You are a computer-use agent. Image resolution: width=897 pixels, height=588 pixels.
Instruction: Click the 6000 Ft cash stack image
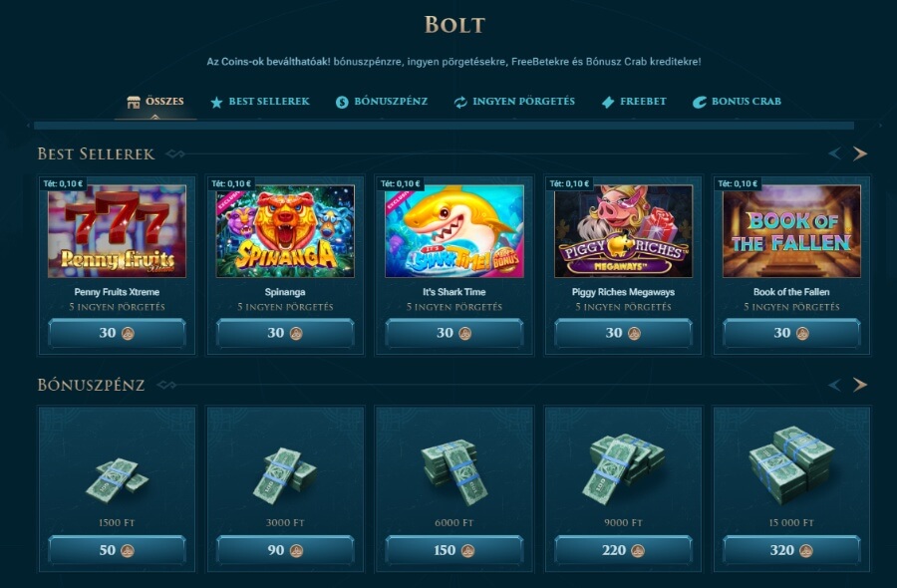tap(453, 470)
